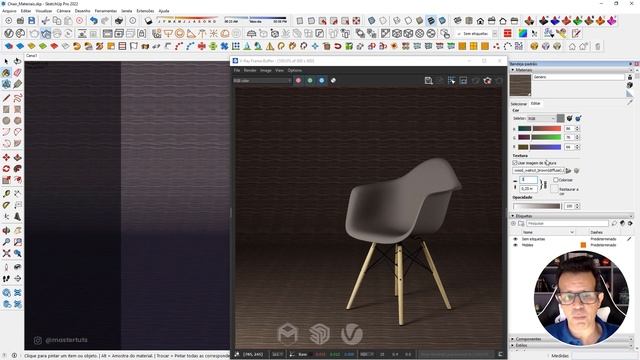Select the Paint Bucket tool in left toolbar
Viewport: 640px width, 360px height.
point(6,73)
